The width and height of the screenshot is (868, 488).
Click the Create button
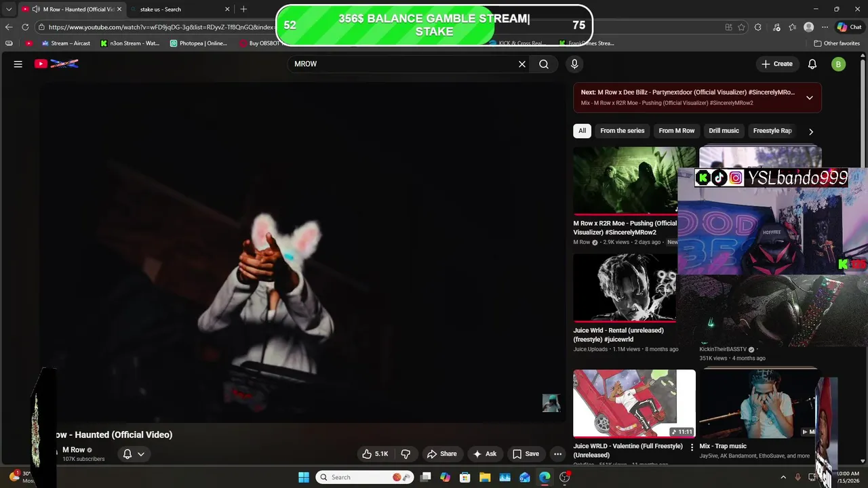click(x=777, y=64)
